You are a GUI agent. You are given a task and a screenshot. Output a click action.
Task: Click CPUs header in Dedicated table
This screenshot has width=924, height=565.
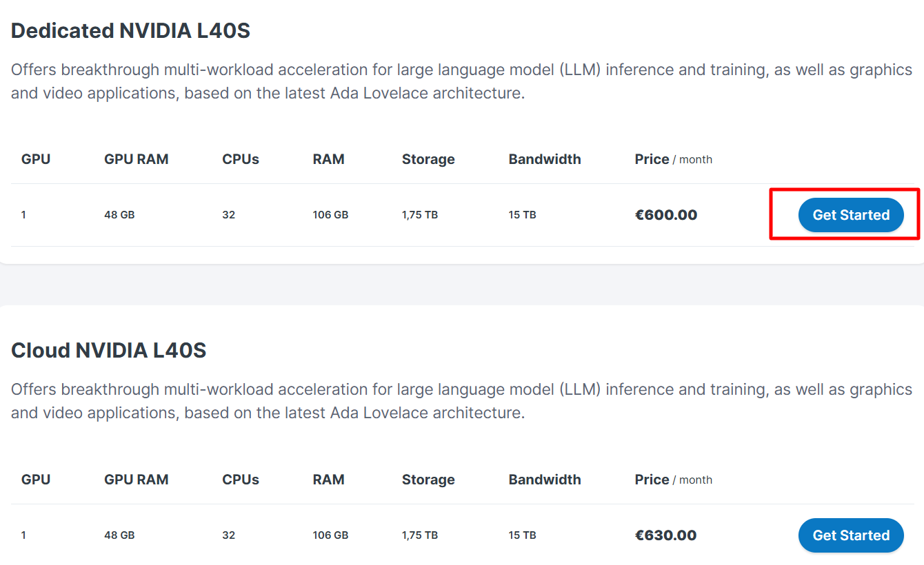(x=241, y=159)
